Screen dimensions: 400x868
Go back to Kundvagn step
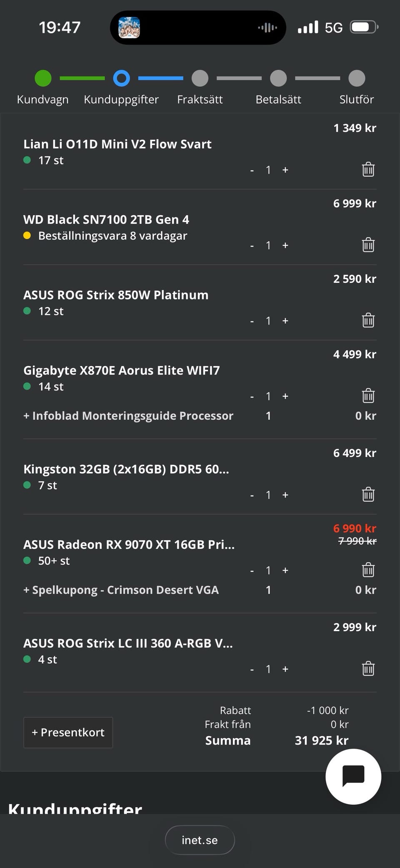pos(43,78)
